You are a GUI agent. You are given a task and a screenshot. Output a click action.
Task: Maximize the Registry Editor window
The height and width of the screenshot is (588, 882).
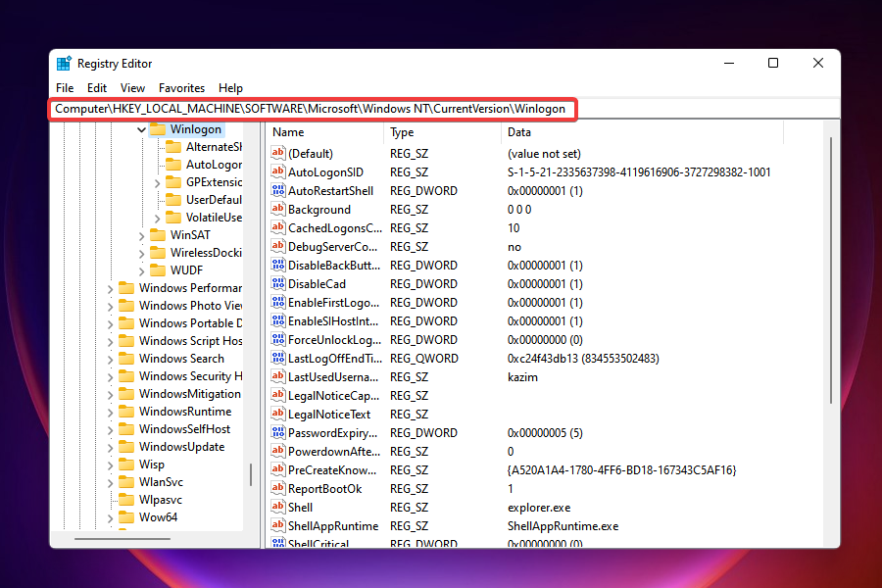tap(773, 63)
